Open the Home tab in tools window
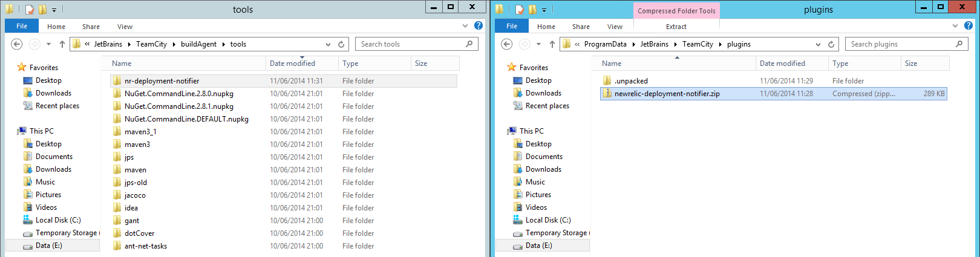Screen dimensions: 980x257 56,27
